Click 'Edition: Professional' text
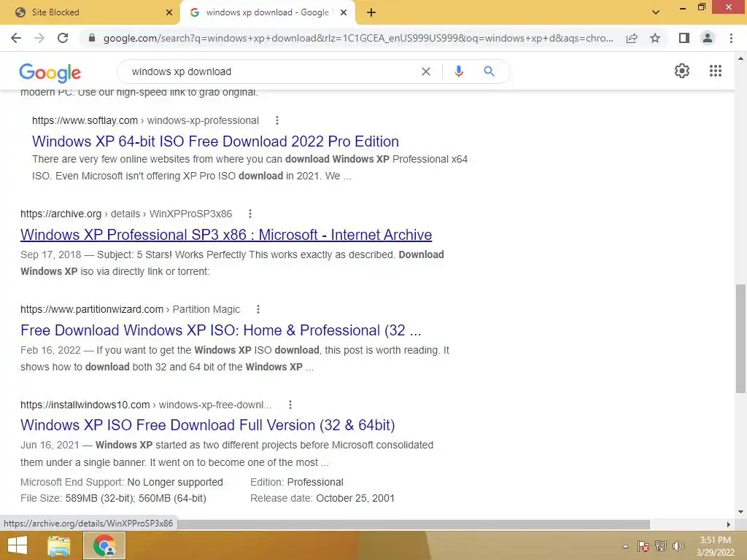The height and width of the screenshot is (560, 747). (x=297, y=482)
